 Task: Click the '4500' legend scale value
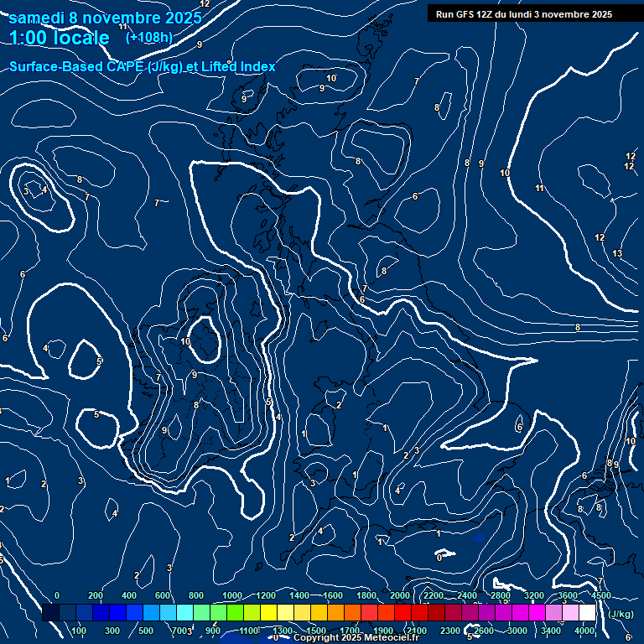click(x=601, y=595)
